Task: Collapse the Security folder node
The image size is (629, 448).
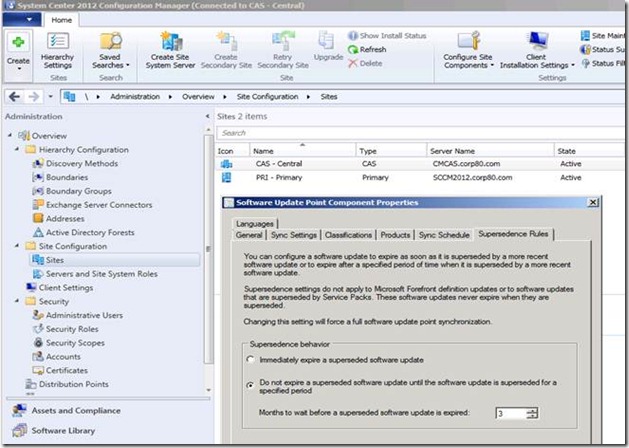Action: [18, 301]
